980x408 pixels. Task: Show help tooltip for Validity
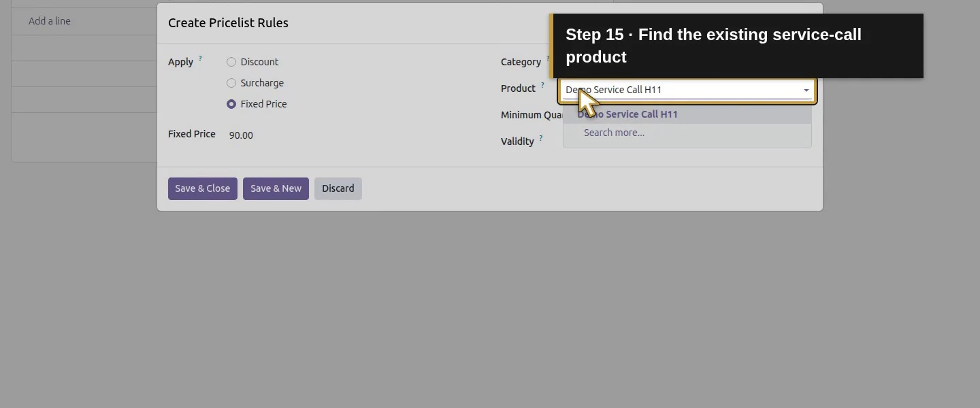[x=541, y=138]
